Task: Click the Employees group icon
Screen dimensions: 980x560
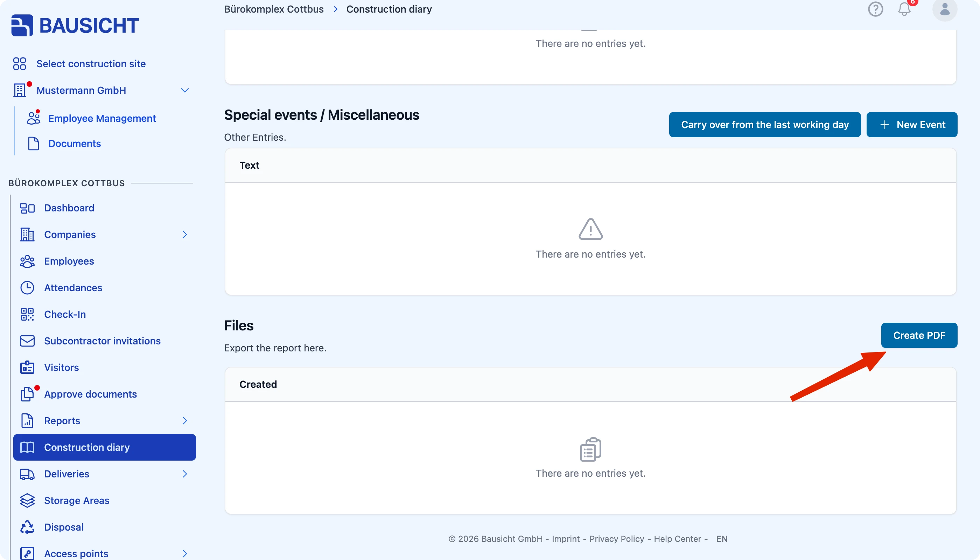Action: 27,261
